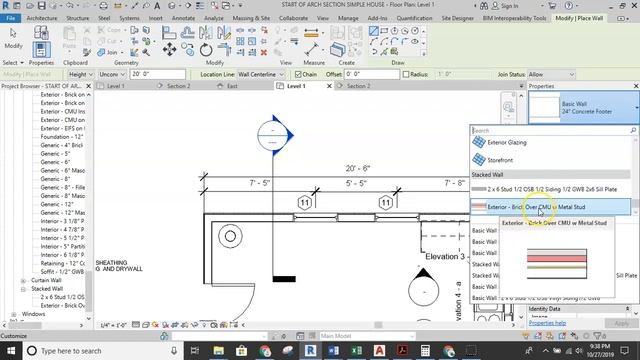Screen dimensions: 640x360
Task: Select the Array tool
Action: pos(240,41)
